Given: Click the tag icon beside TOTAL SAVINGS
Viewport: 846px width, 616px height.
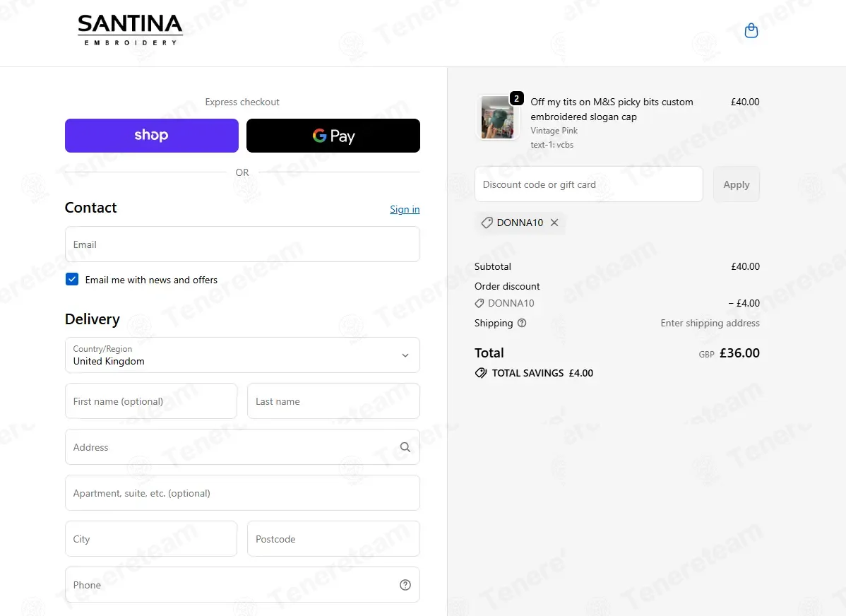Looking at the screenshot, I should tap(481, 373).
